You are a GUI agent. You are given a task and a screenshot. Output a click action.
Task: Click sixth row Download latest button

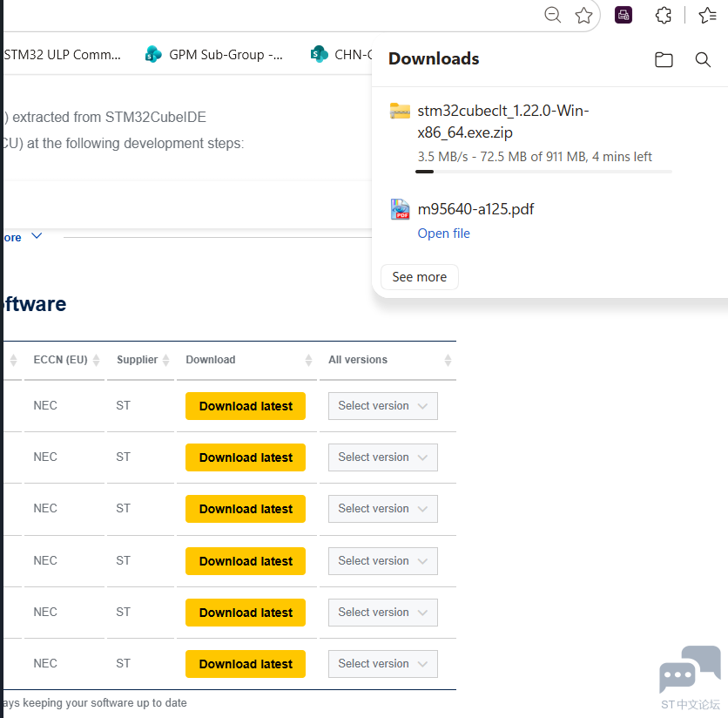tap(246, 664)
